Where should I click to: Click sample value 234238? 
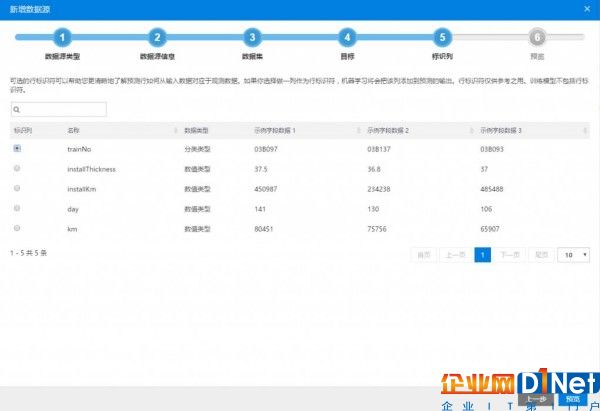point(379,189)
